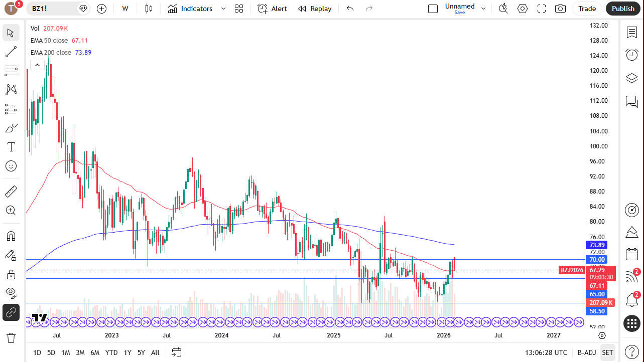The width and height of the screenshot is (644, 362).
Task: Remove objects with the trash icon
Action: pyautogui.click(x=11, y=337)
